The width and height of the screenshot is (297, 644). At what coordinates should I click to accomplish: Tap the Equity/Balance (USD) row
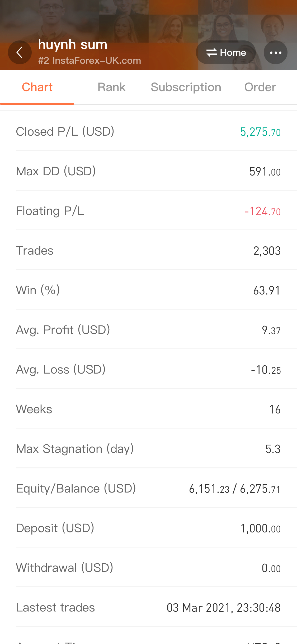[156, 488]
